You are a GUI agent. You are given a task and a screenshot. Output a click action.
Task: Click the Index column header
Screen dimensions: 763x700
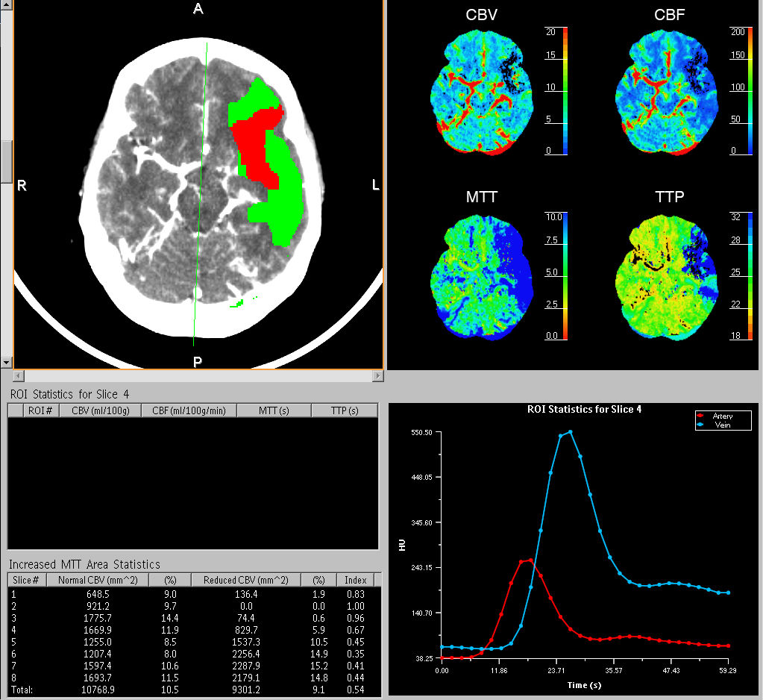point(354,580)
